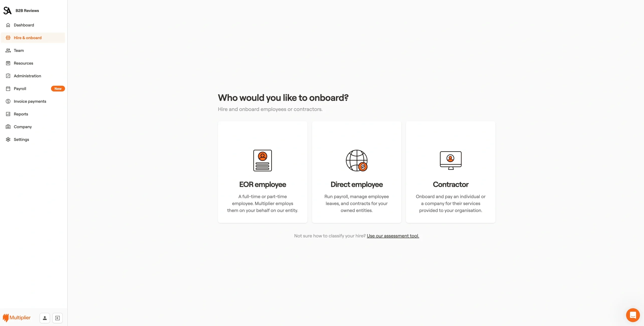
Task: Click the Resources navigation item
Action: 23,63
